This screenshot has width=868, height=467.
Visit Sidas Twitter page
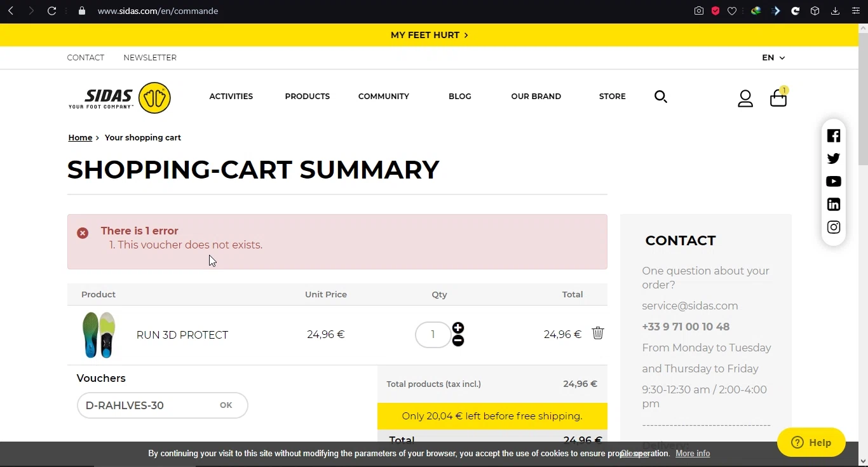(x=834, y=159)
